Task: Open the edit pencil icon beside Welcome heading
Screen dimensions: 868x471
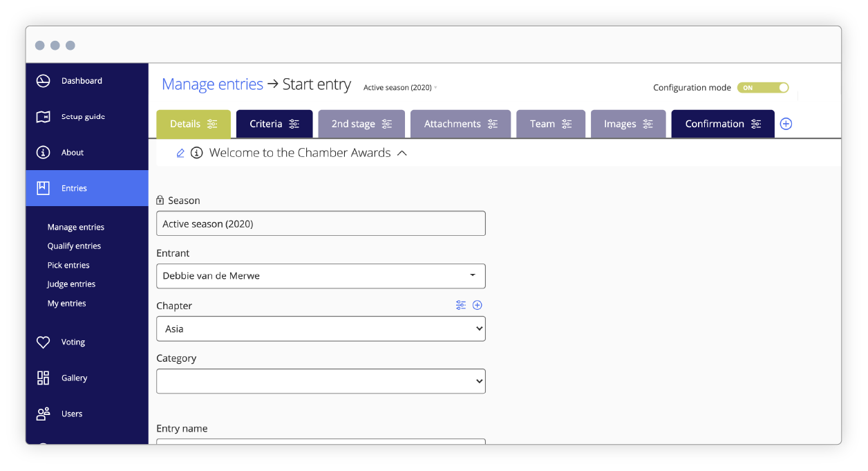Action: click(180, 153)
